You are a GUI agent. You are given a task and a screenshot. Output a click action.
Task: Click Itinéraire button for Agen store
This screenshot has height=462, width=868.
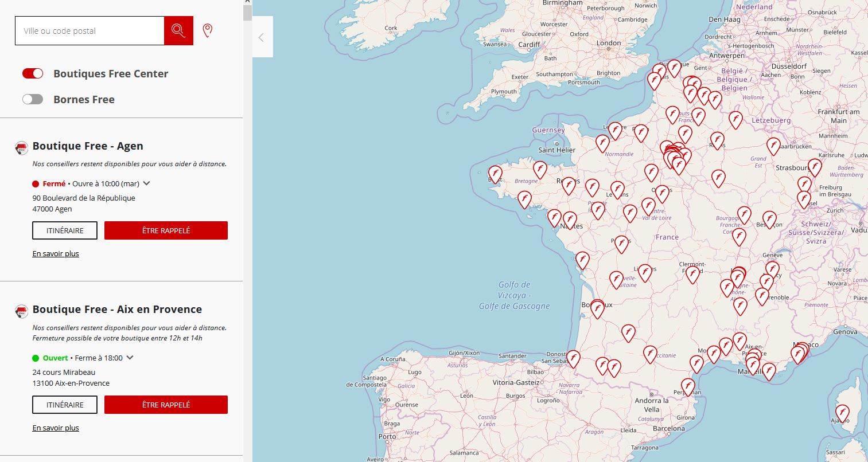(x=65, y=230)
